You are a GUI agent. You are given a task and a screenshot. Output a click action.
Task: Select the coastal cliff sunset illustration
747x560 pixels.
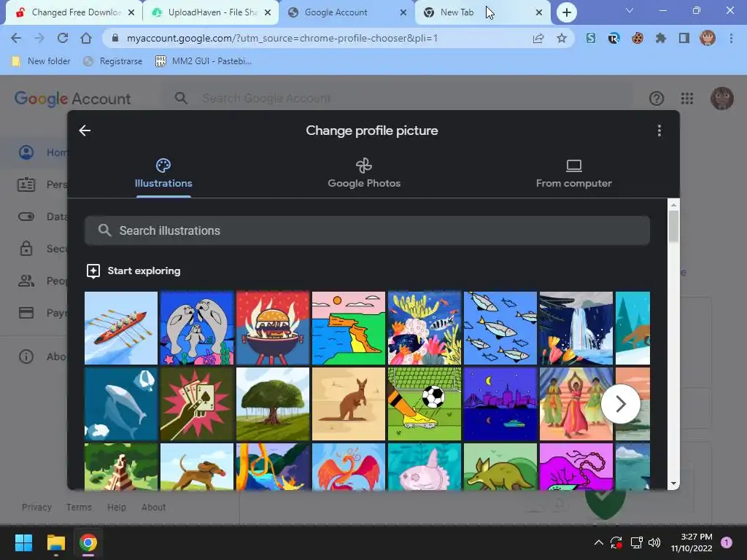(x=348, y=328)
